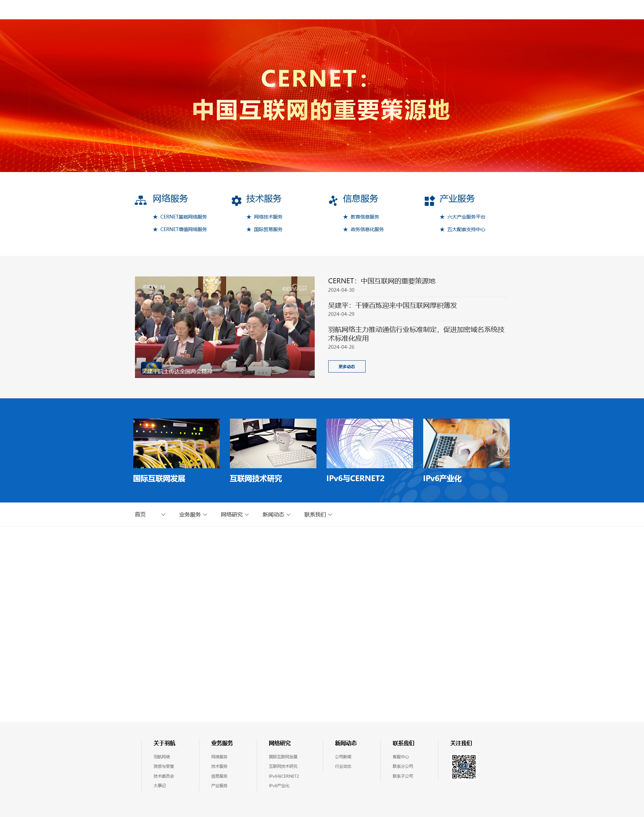Screen dimensions: 644x817
Task: Click the 信息服务 nodes icon
Action: (333, 201)
